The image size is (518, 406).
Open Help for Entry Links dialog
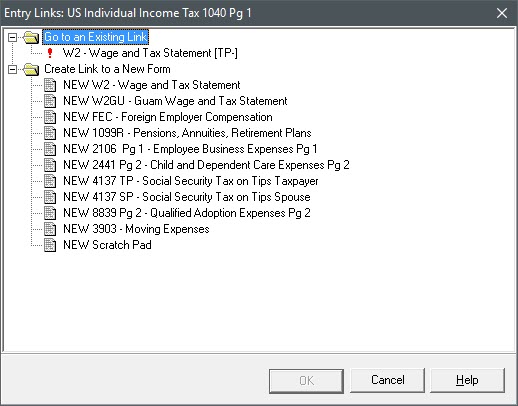pyautogui.click(x=467, y=380)
